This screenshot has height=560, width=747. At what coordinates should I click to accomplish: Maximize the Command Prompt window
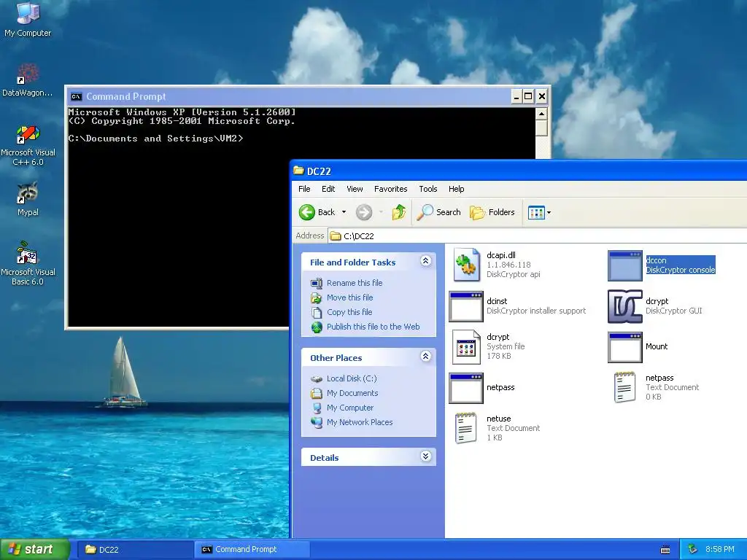tap(528, 97)
